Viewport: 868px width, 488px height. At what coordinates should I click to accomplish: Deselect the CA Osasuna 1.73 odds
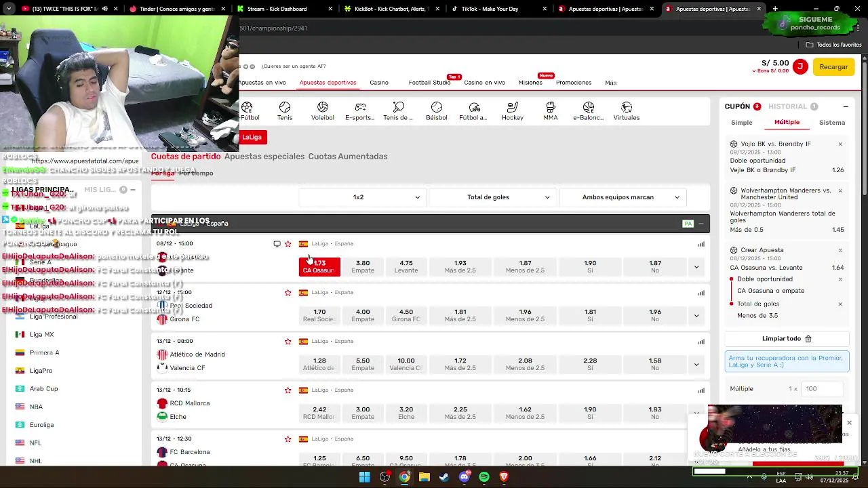(319, 266)
